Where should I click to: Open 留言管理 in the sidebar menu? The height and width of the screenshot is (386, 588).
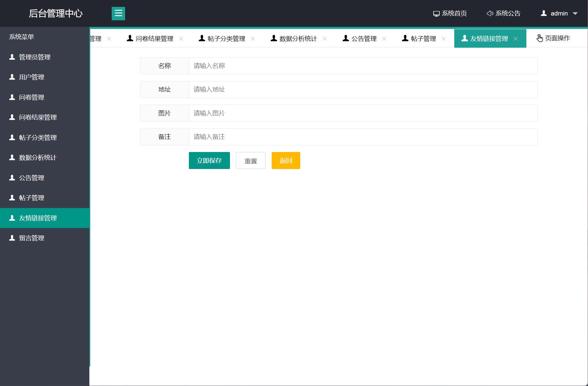(32, 238)
